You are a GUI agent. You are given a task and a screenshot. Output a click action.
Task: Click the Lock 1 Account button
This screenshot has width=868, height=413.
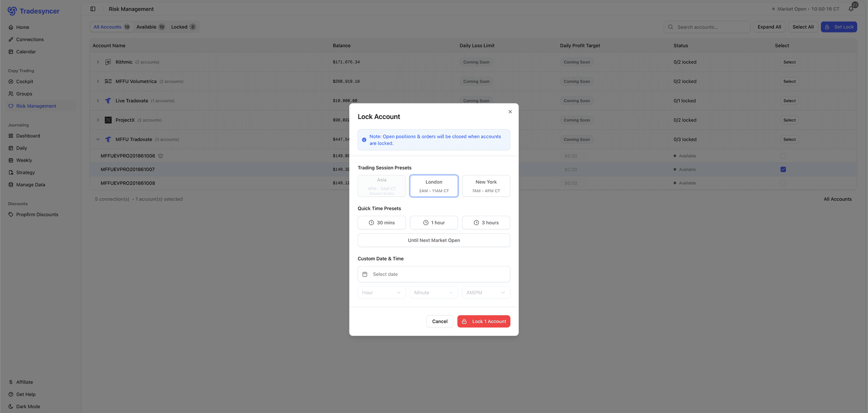(x=483, y=321)
